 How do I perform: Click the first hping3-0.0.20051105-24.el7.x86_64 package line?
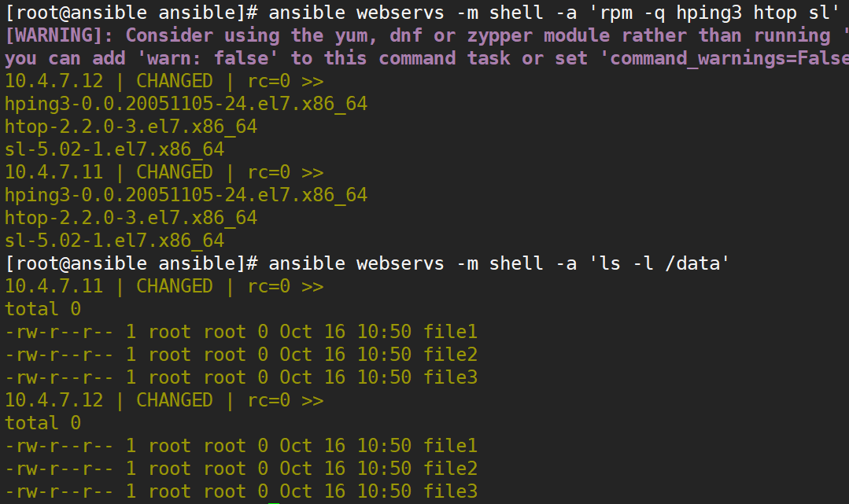point(186,104)
